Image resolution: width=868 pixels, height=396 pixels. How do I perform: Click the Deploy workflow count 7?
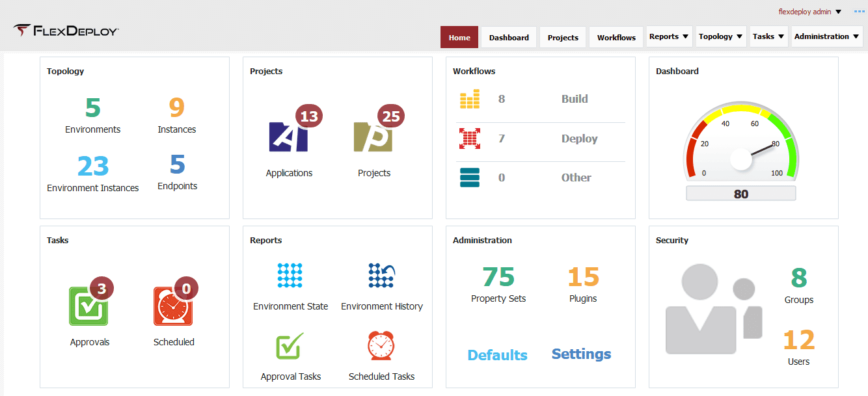coord(502,139)
